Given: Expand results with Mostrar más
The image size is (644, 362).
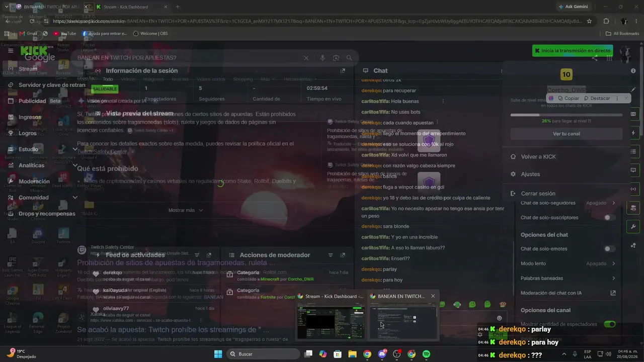Looking at the screenshot, I should click(x=186, y=210).
